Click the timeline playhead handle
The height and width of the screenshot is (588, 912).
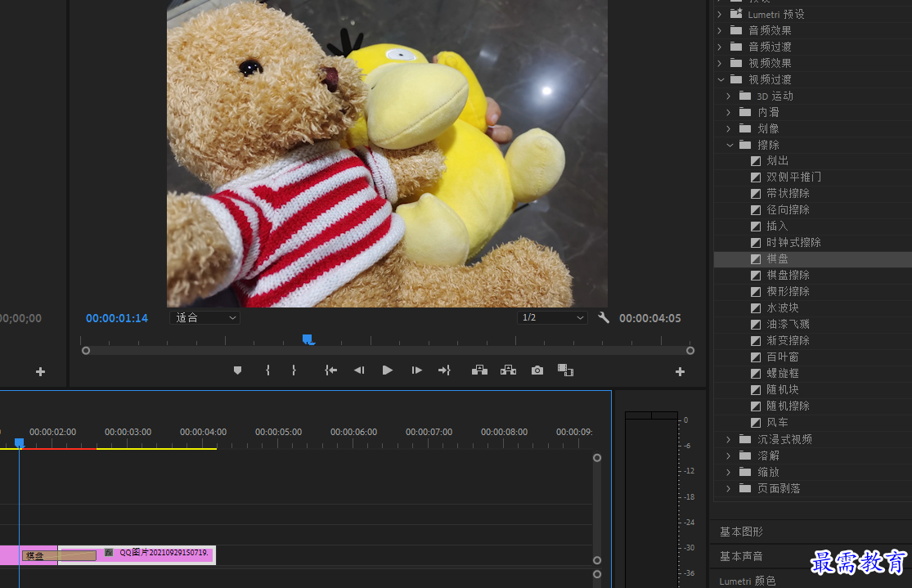point(19,443)
